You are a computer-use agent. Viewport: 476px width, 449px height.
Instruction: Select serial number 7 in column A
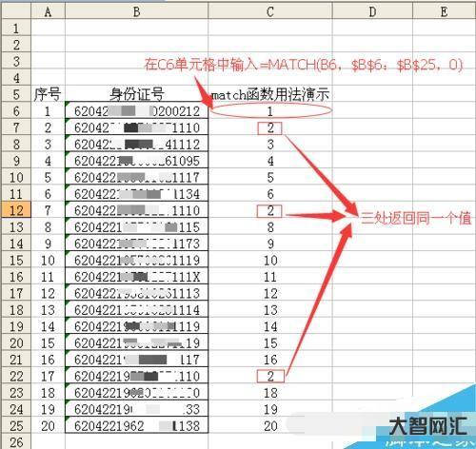[48, 210]
